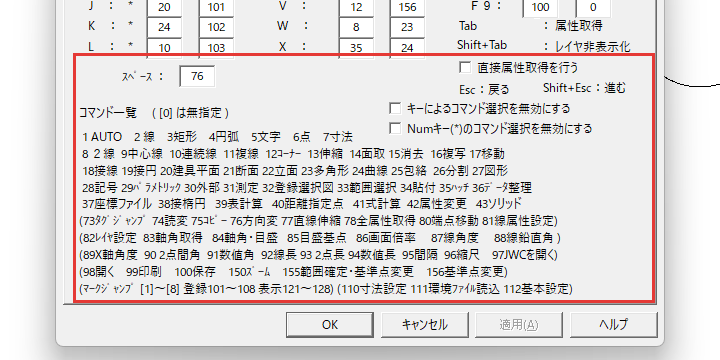
Task: Click X row field showing 35
Action: 356,48
